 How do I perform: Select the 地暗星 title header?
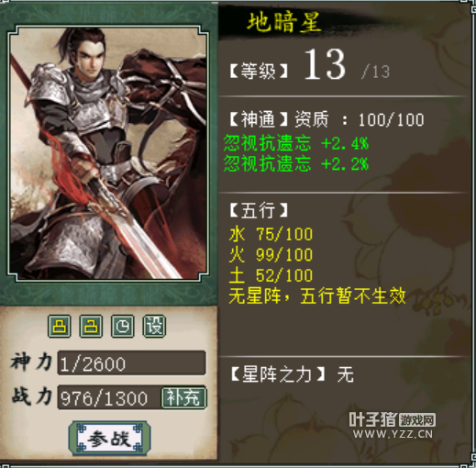coord(284,22)
